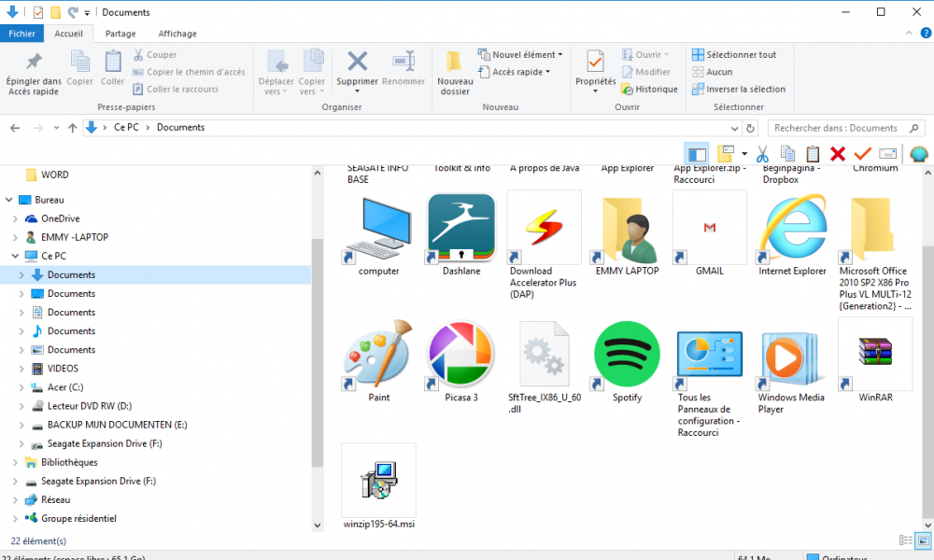Click the scissors cut icon in Classic Shell toolbar
The image size is (934, 560).
tap(762, 153)
